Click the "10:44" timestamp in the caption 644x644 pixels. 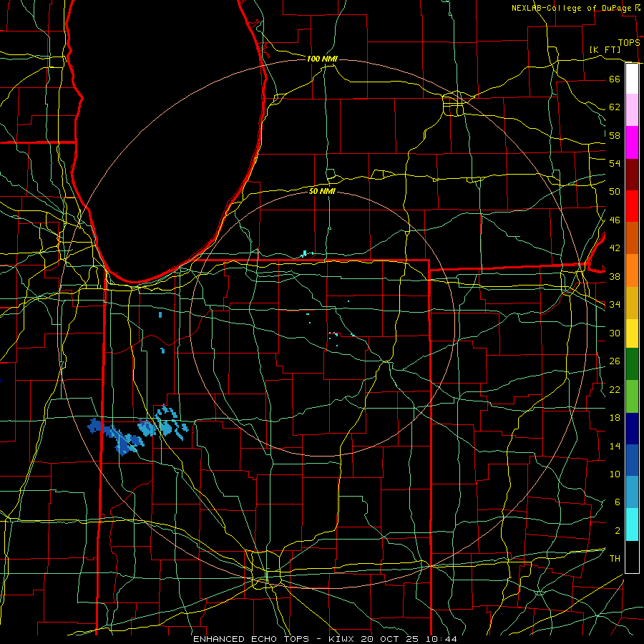(441, 639)
